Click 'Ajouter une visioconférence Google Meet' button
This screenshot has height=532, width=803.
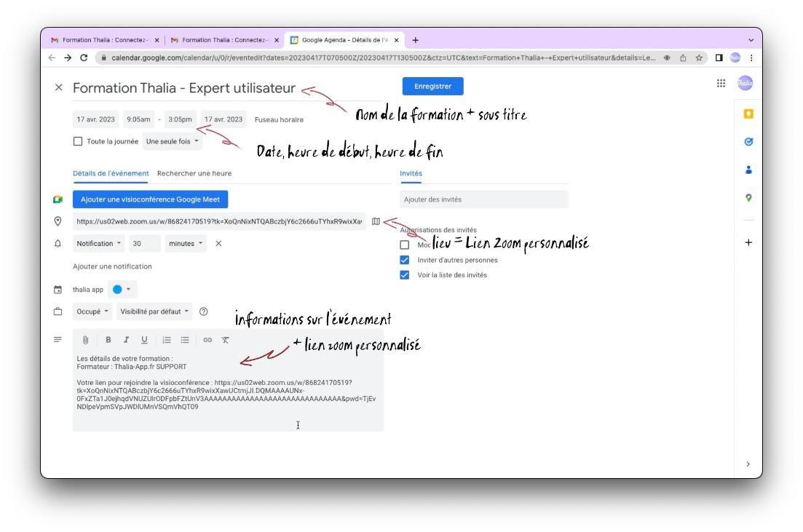[150, 199]
